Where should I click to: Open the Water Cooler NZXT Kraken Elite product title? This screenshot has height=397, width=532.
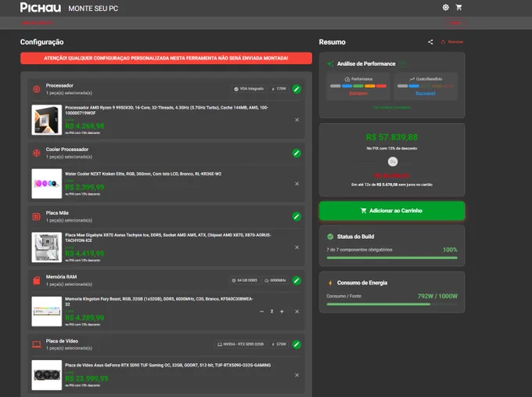(143, 174)
